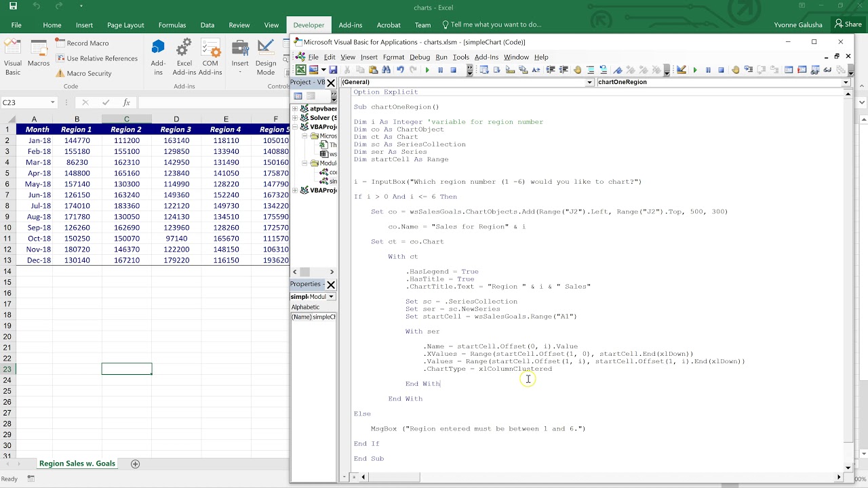Click the Share button
This screenshot has height=488, width=868.
coord(848,24)
